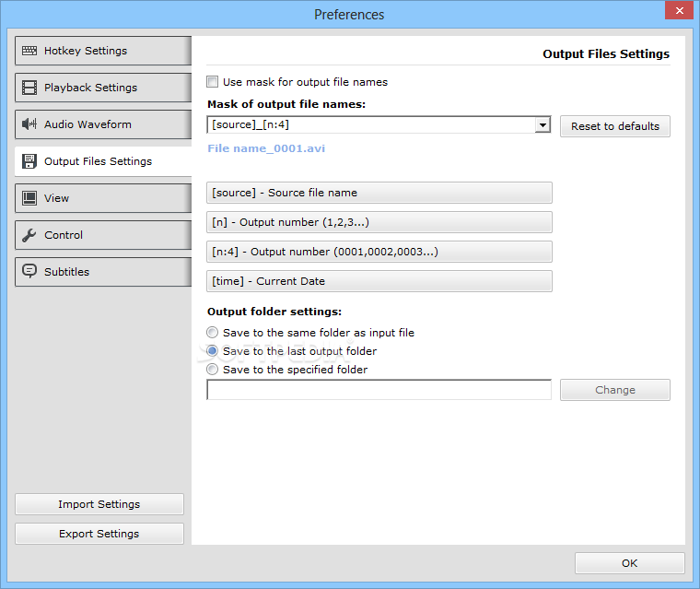700x589 pixels.
Task: Insert the [time] Current Date token
Action: click(379, 281)
